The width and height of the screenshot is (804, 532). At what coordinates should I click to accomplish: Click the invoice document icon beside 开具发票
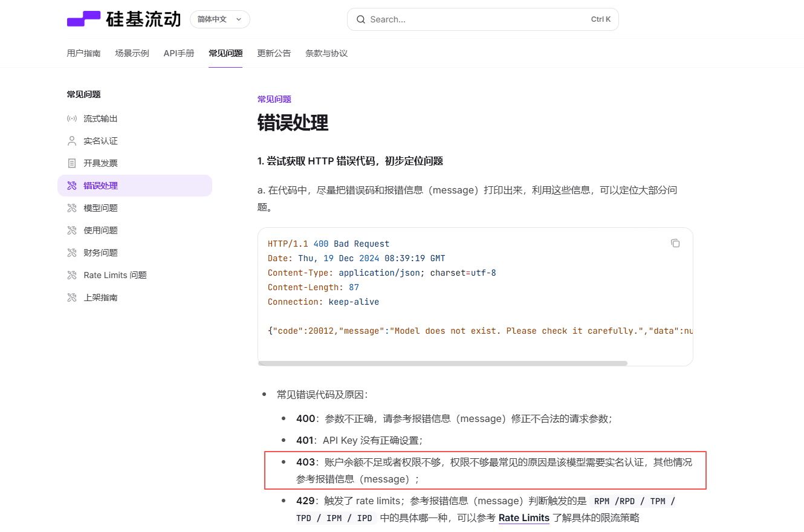pyautogui.click(x=72, y=163)
